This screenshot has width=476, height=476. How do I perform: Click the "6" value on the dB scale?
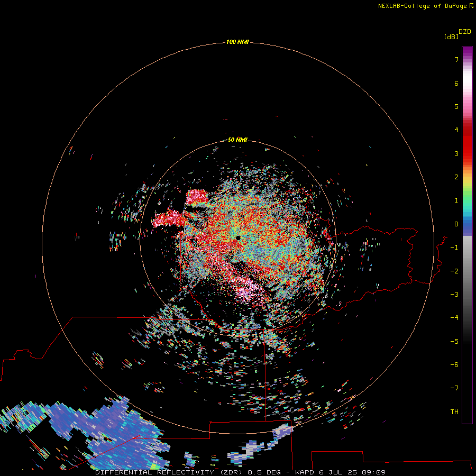point(456,83)
